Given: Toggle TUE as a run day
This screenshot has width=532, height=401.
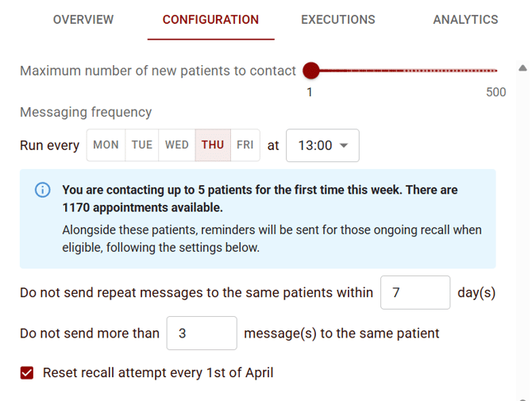Looking at the screenshot, I should (142, 145).
